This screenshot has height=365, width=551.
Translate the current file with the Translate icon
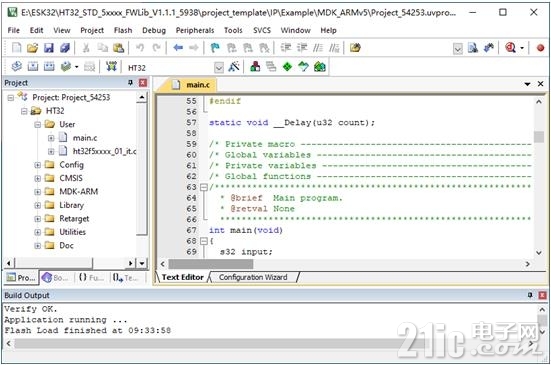click(17, 66)
